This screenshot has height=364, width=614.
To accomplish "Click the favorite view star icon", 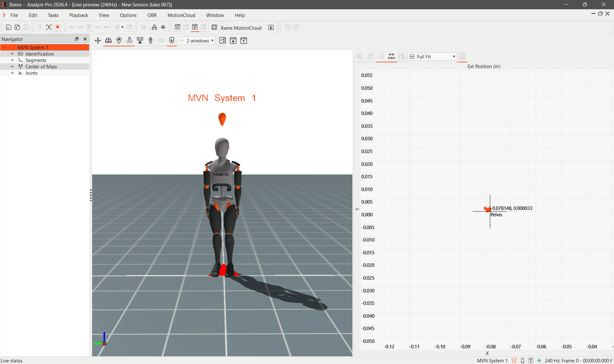I will (x=233, y=41).
